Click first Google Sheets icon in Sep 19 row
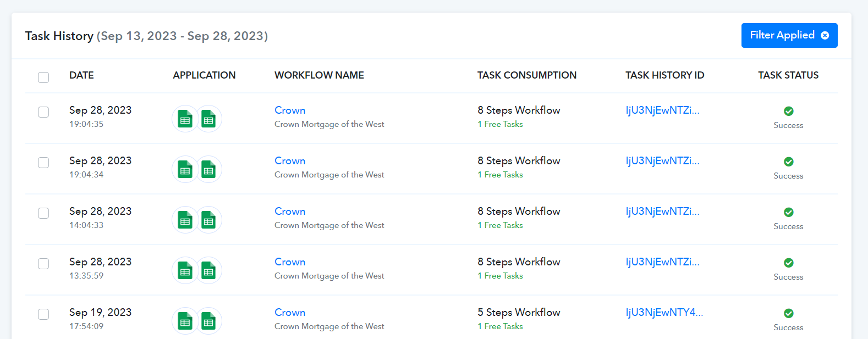The height and width of the screenshot is (339, 868). [185, 321]
